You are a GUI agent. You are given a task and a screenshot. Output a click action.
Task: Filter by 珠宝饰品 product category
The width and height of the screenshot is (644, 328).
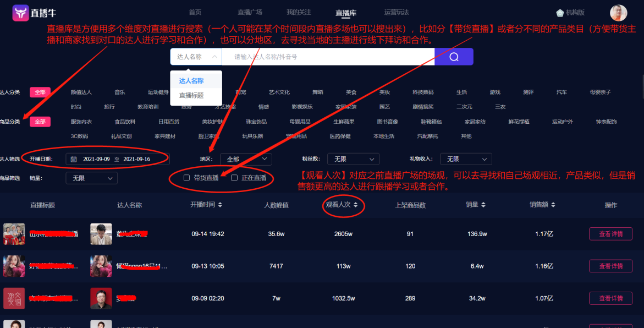pos(256,122)
